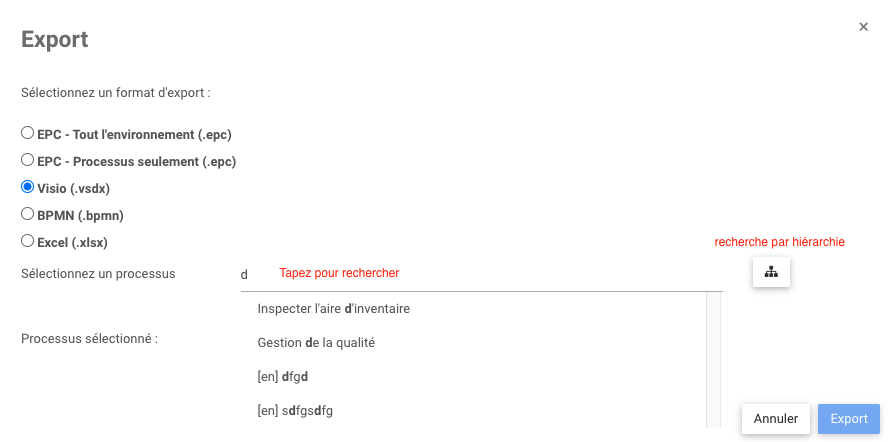Click the blue Export button

click(848, 419)
